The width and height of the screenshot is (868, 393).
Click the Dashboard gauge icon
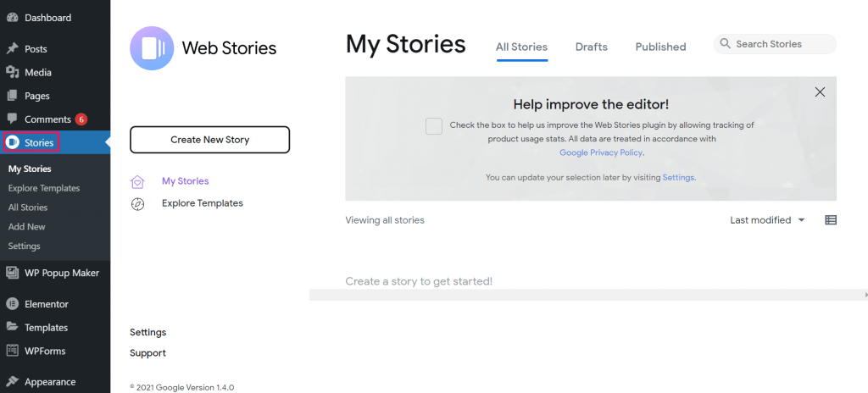pos(12,18)
